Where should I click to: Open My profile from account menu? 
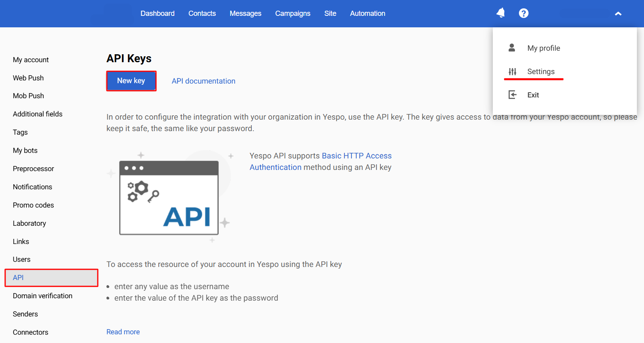(x=543, y=48)
